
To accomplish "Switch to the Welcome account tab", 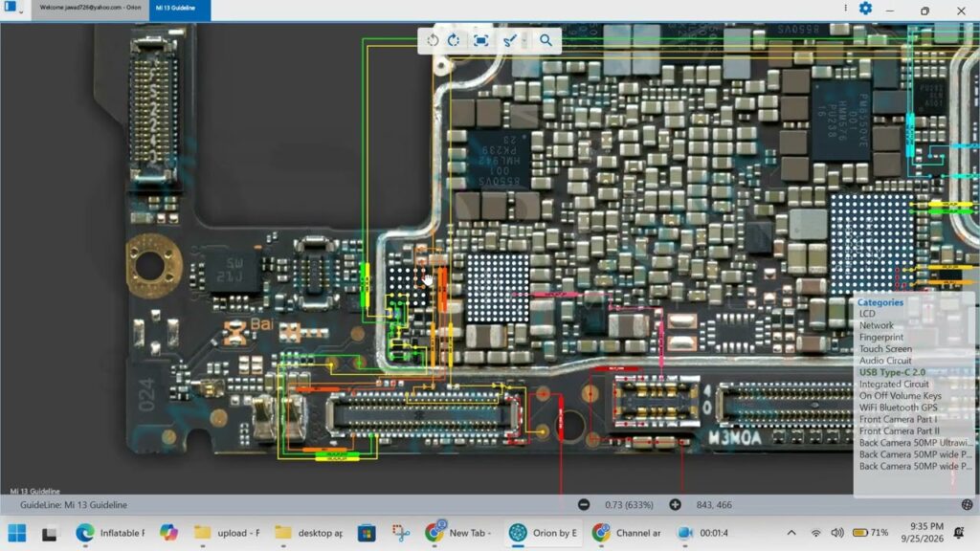I will [x=90, y=8].
